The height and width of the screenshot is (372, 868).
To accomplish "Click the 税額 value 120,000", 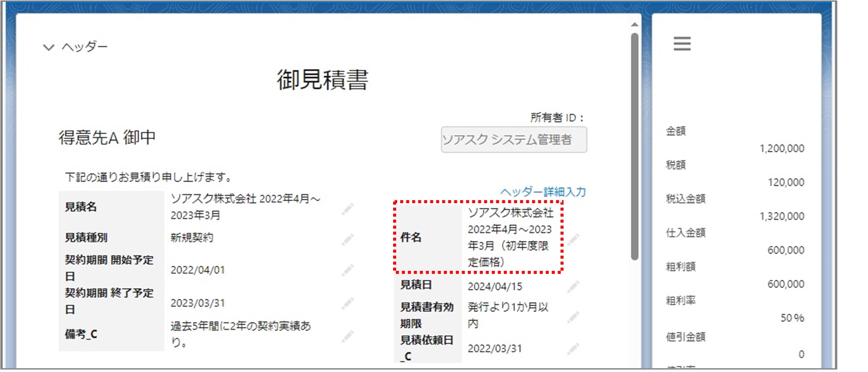I will [786, 183].
